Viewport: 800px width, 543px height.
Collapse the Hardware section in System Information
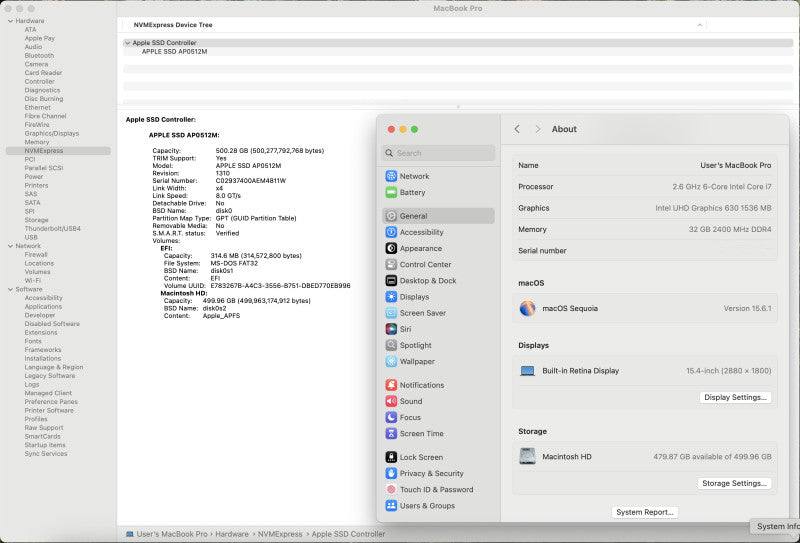coord(10,21)
